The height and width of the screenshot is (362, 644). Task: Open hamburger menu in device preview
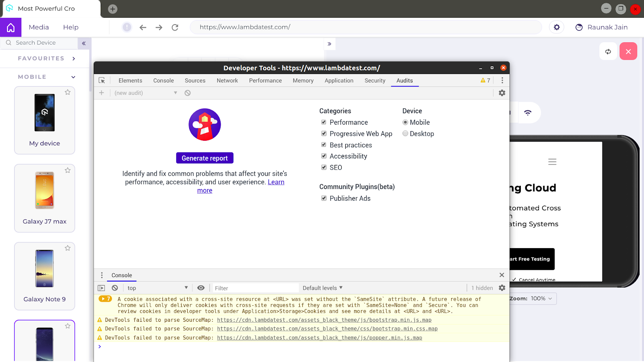(552, 162)
